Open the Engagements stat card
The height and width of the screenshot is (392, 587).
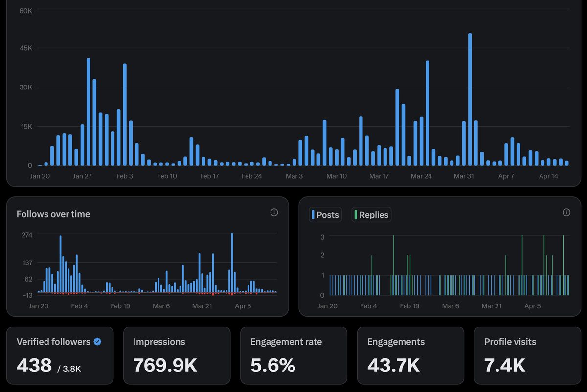(x=410, y=355)
